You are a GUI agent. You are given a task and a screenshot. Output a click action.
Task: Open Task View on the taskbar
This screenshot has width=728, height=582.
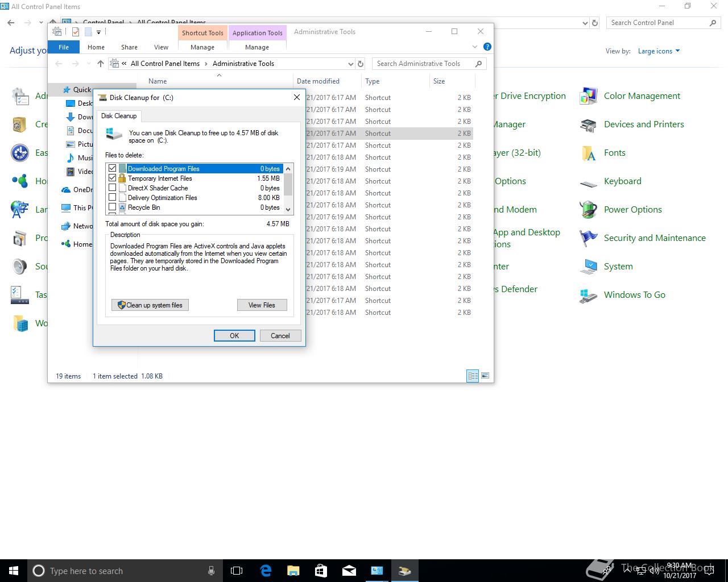237,571
